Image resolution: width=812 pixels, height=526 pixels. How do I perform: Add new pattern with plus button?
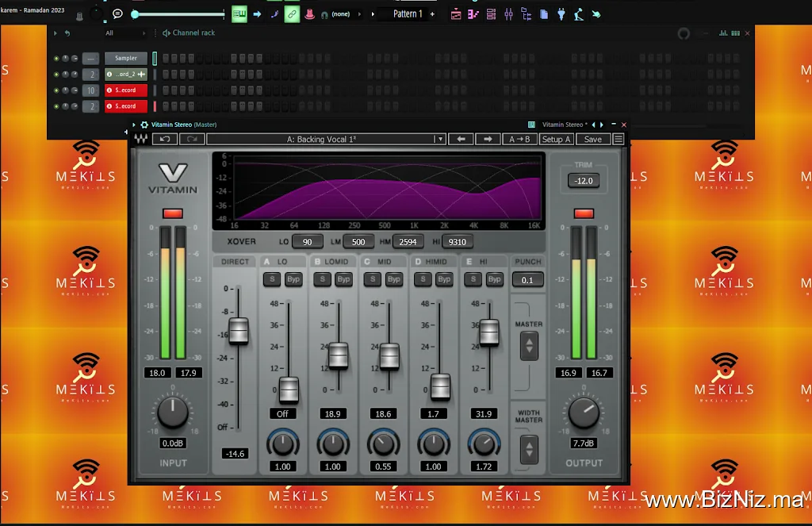[x=432, y=14]
